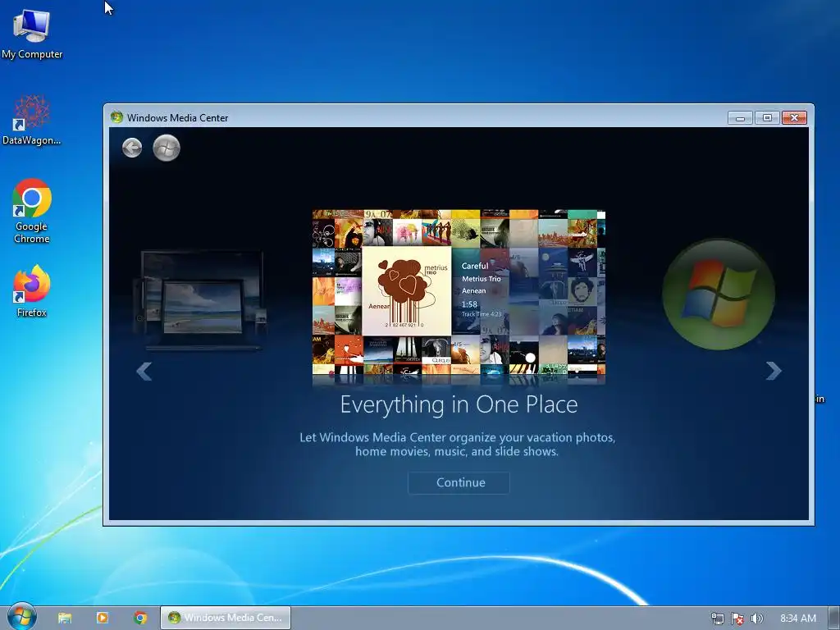The width and height of the screenshot is (840, 630).
Task: Click the green Media Center start orb button
Action: point(166,148)
